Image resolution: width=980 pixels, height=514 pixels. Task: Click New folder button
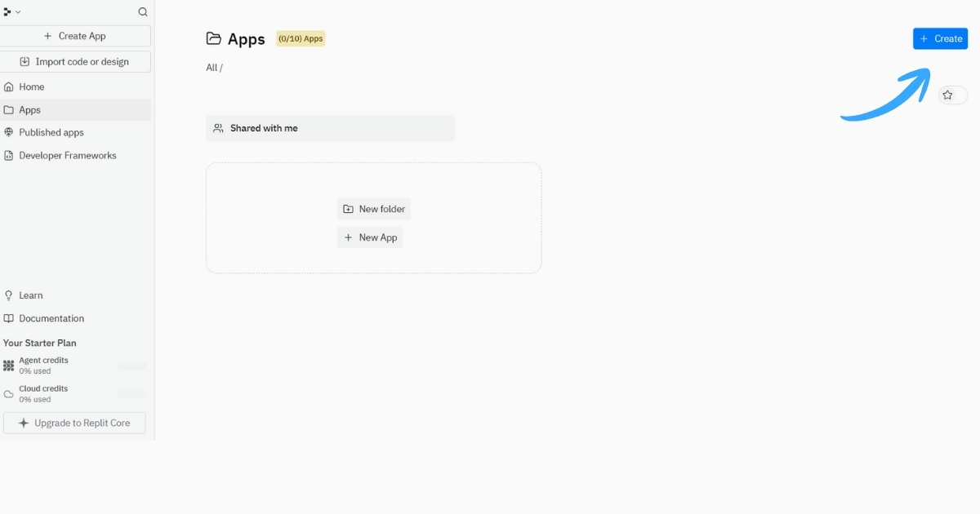pos(374,209)
